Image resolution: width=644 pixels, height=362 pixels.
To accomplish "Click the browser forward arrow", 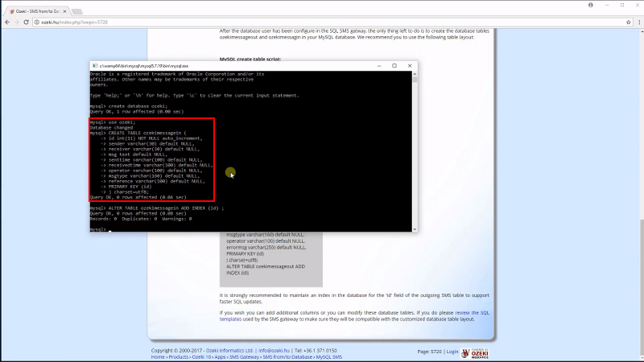I will 17,23.
